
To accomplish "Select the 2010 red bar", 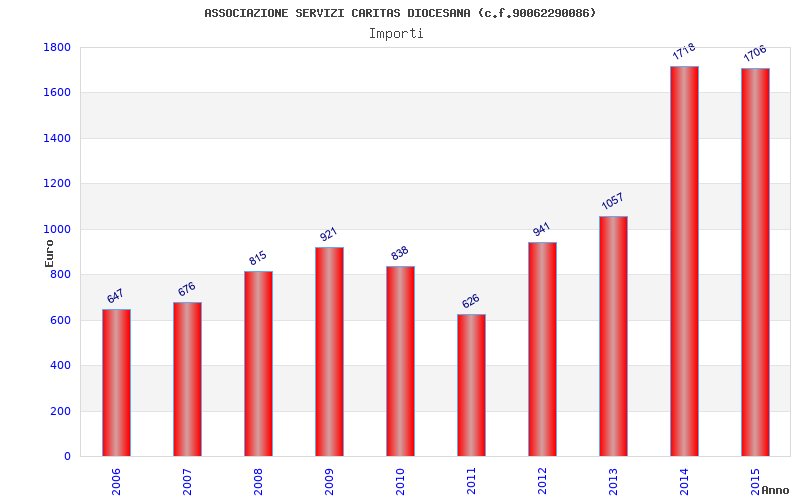I will [400, 361].
